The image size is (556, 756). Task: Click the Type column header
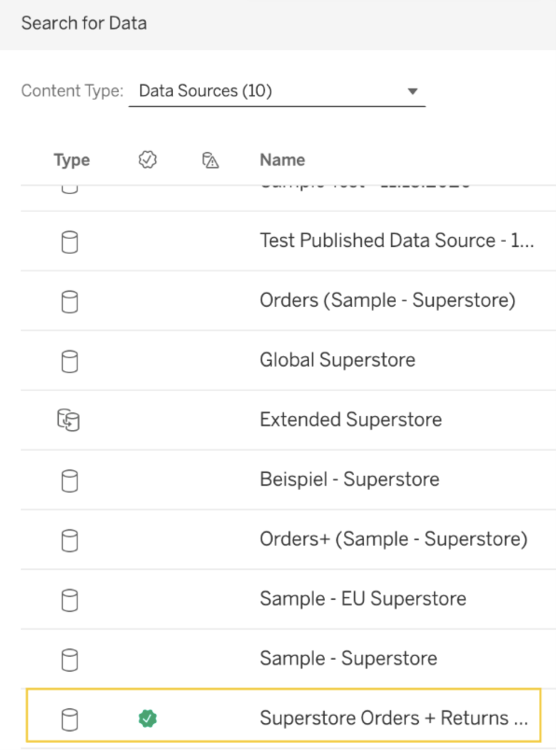(72, 159)
